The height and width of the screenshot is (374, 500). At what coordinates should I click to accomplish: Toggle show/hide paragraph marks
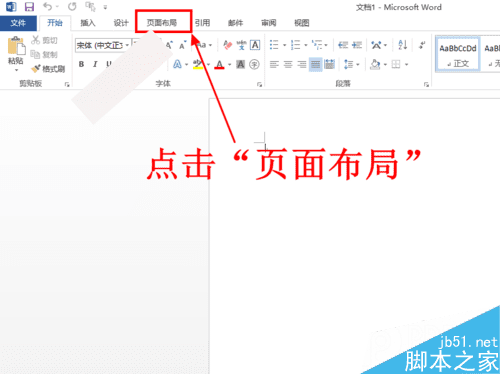422,45
